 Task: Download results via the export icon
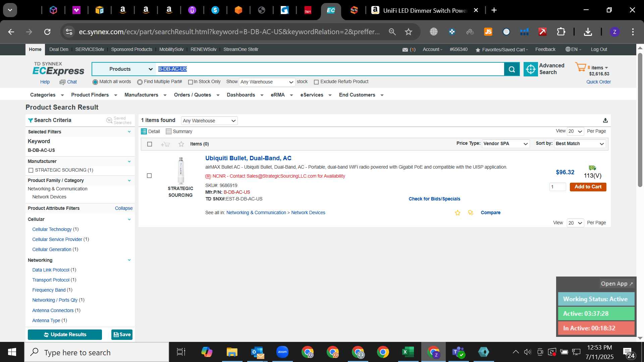605,120
